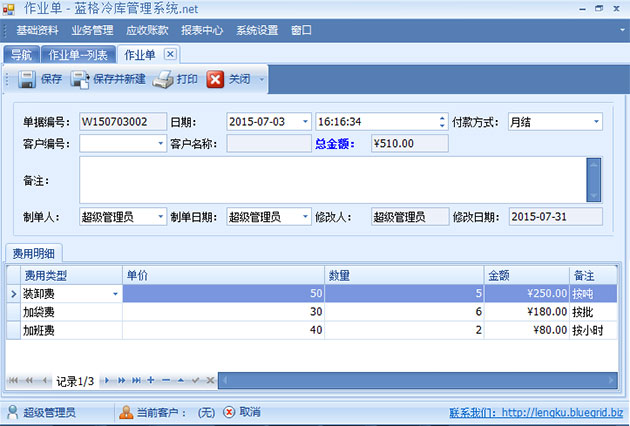Viewport: 630px width, 426px height.
Task: Close the 作业单 tab with X
Action: pos(169,54)
